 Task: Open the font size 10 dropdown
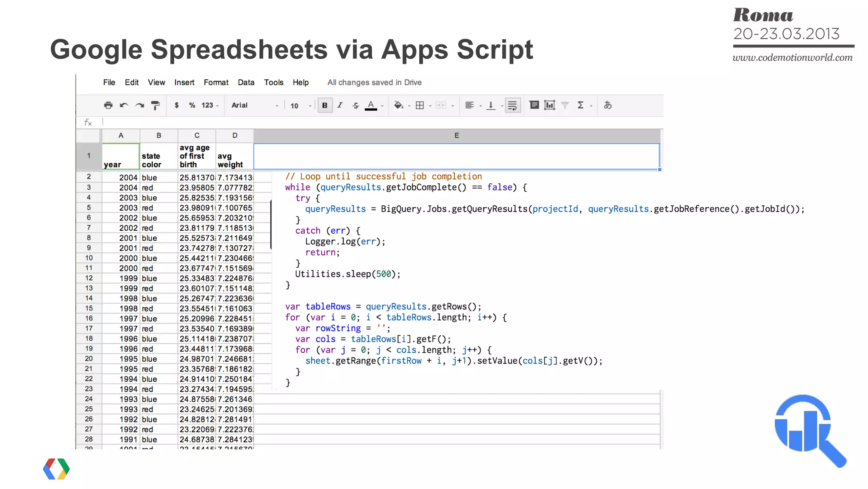tap(301, 106)
